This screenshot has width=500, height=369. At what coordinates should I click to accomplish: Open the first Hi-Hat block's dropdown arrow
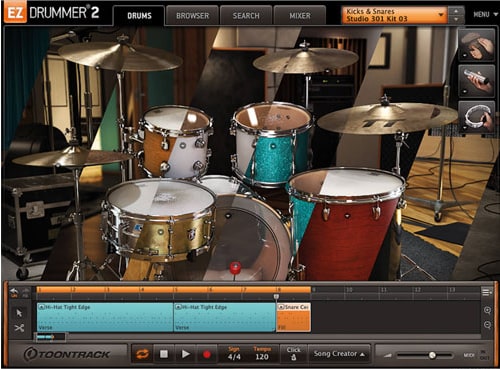click(x=42, y=307)
